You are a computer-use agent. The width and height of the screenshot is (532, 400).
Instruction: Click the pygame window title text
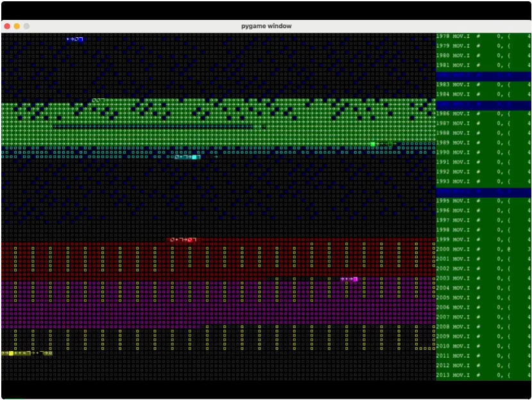point(266,26)
